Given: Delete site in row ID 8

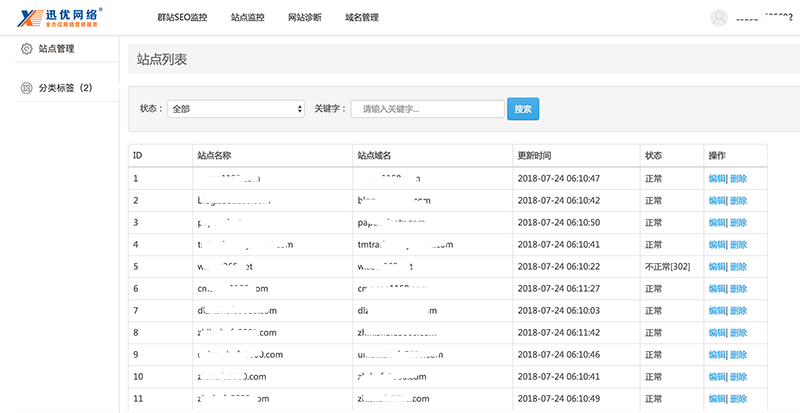Looking at the screenshot, I should click(x=738, y=332).
